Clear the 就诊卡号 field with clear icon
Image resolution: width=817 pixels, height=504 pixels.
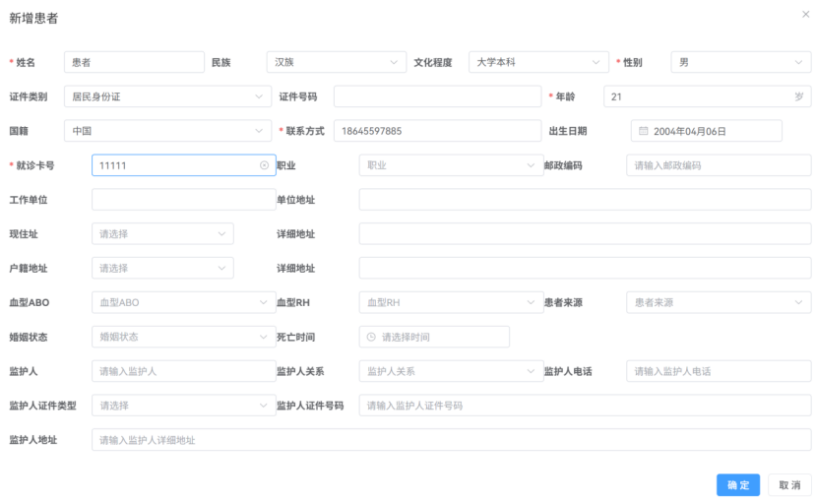[264, 165]
